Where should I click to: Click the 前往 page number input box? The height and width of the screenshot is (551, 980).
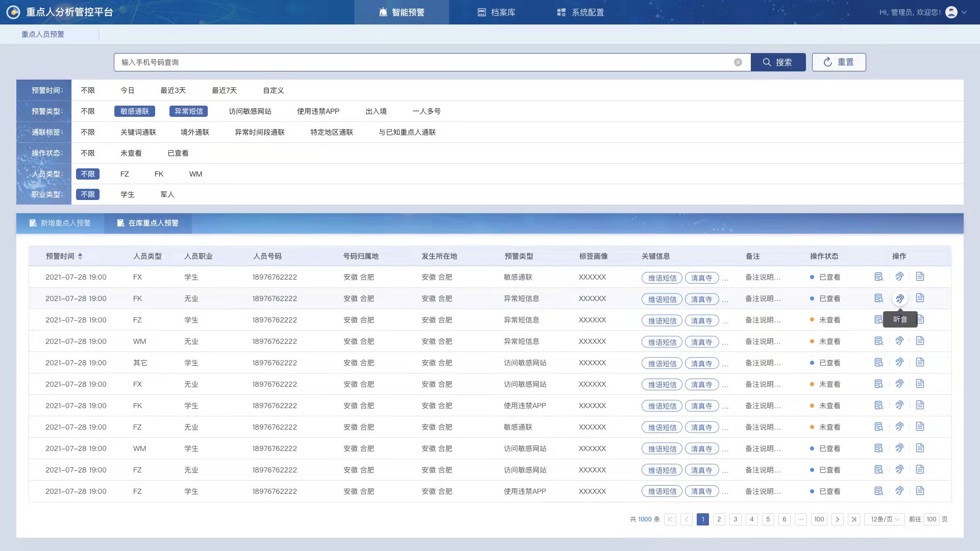tap(932, 519)
